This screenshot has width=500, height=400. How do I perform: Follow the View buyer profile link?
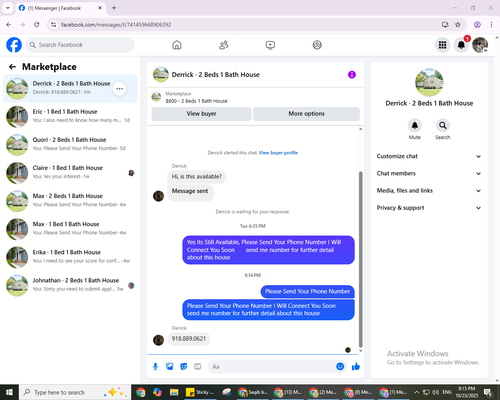point(278,153)
